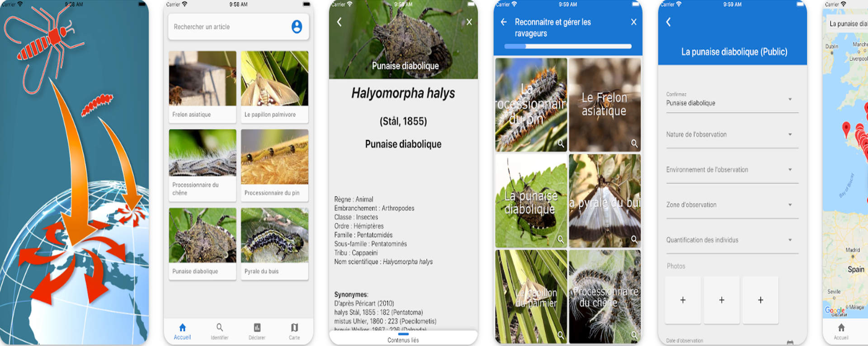Open the Frelon asiatique article card
Screen dimensions: 868x346
pyautogui.click(x=203, y=87)
